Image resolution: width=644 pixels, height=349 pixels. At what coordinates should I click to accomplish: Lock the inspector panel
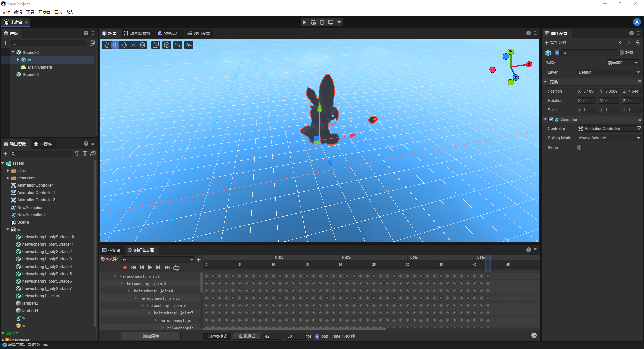click(x=638, y=43)
